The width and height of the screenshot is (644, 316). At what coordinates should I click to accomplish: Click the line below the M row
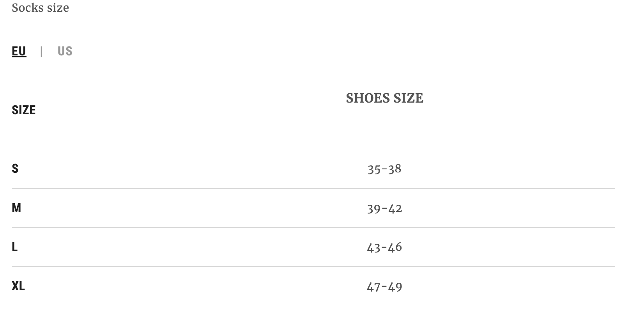pos(313,227)
